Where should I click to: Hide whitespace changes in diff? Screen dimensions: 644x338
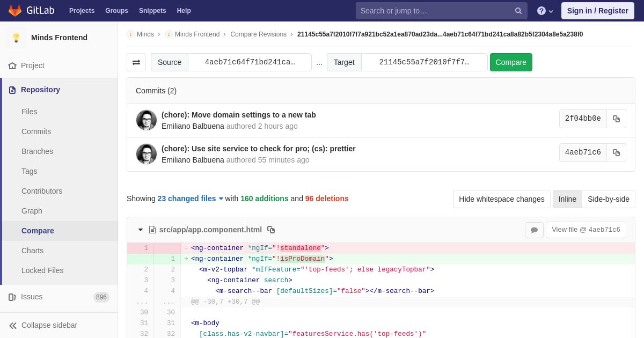(502, 199)
